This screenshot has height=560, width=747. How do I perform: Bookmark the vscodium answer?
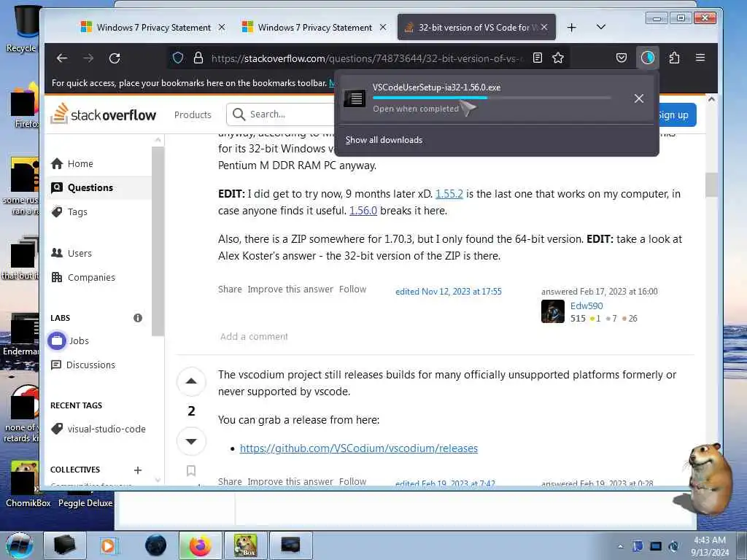(191, 470)
